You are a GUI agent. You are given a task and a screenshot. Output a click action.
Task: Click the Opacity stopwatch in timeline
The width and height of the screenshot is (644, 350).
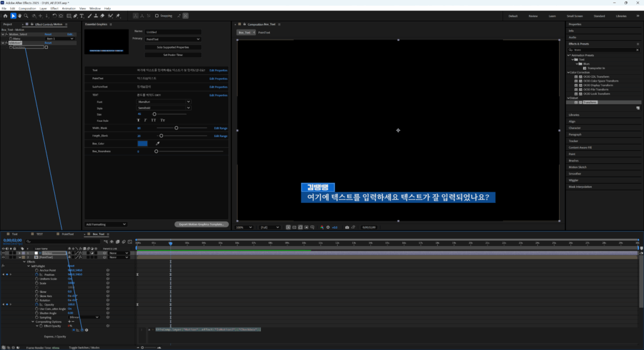coord(36,305)
